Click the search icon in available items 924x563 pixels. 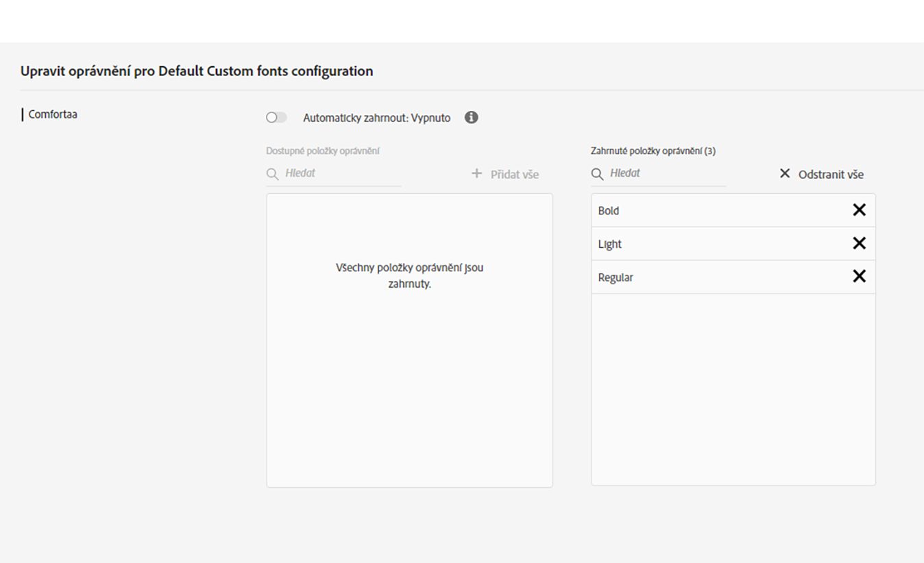[272, 174]
